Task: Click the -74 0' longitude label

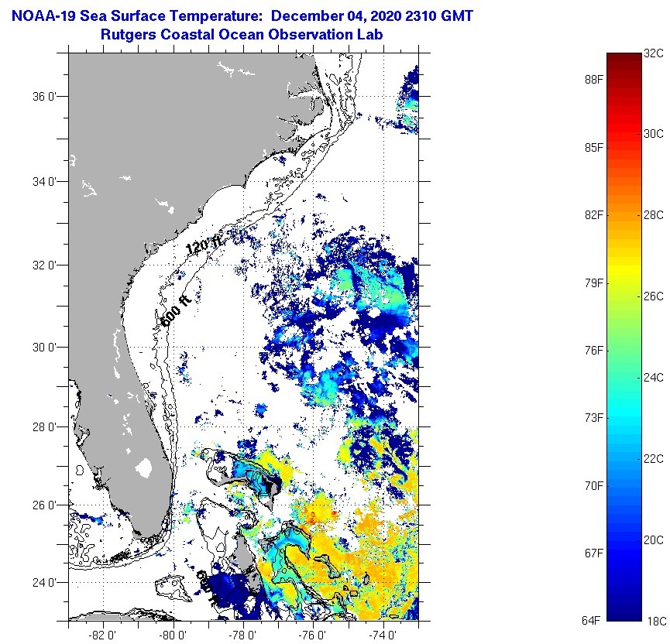Action: tap(383, 636)
